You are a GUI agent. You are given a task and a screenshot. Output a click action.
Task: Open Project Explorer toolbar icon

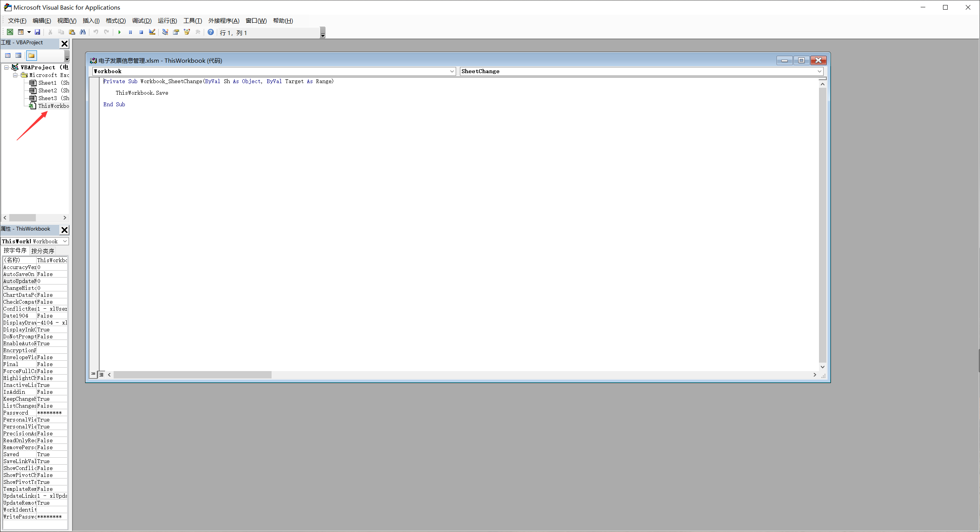(165, 32)
